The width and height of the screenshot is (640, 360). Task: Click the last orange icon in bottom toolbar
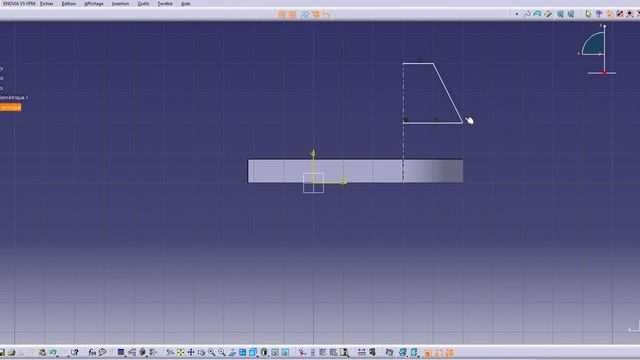click(x=449, y=353)
